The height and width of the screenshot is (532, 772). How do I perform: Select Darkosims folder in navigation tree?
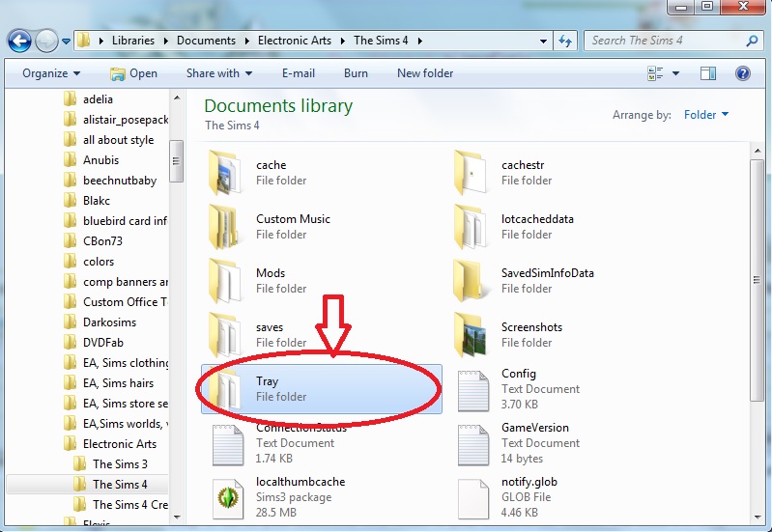[x=109, y=322]
